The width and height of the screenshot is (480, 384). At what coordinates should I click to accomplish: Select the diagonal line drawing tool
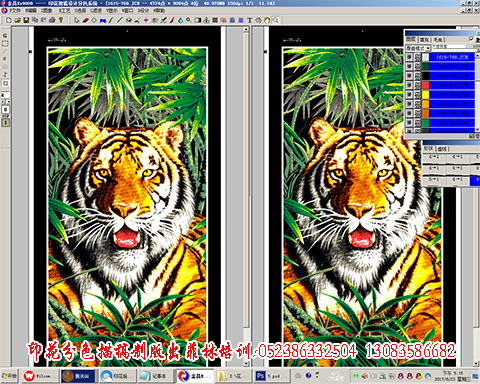[x=119, y=20]
